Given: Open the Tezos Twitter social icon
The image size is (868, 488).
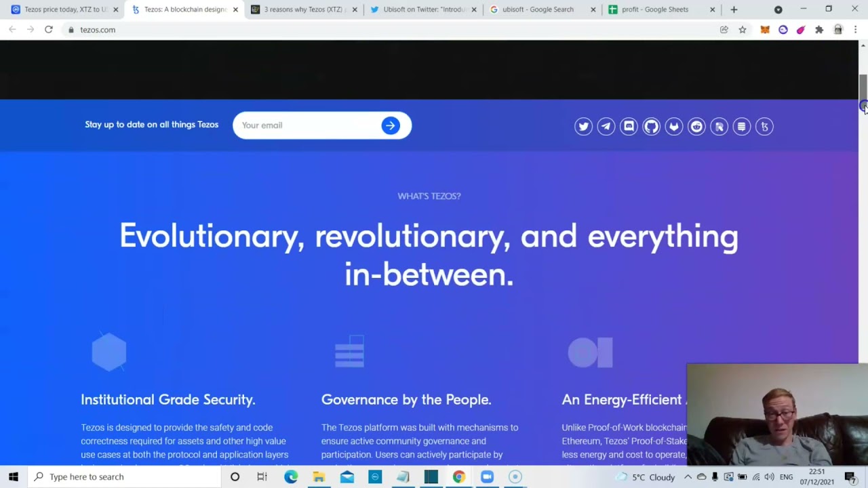Looking at the screenshot, I should coord(583,127).
